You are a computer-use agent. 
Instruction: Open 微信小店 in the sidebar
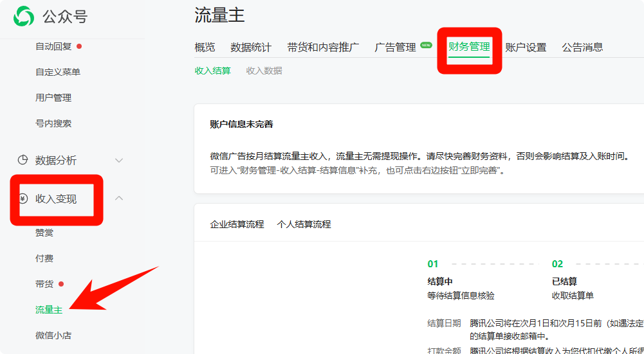pyautogui.click(x=53, y=335)
